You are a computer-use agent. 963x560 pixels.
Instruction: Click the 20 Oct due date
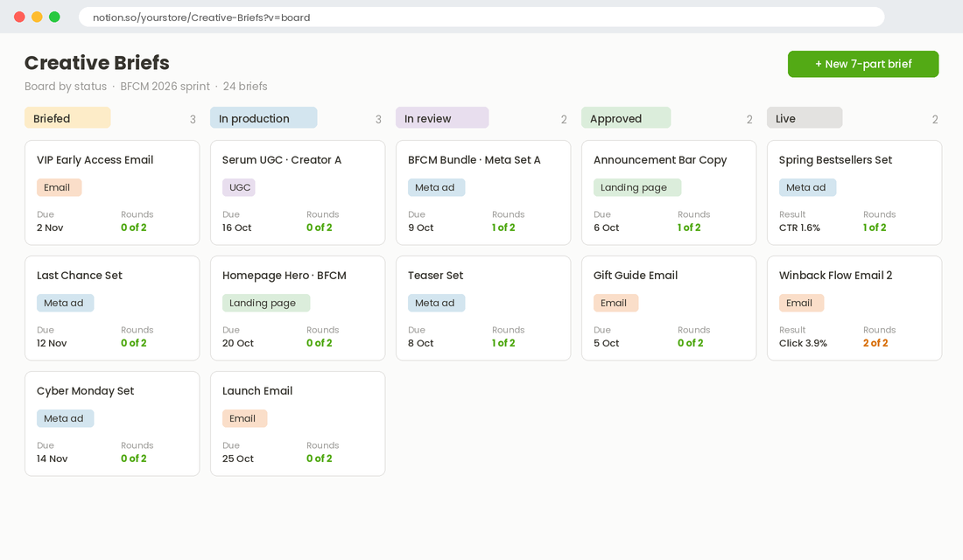click(237, 343)
